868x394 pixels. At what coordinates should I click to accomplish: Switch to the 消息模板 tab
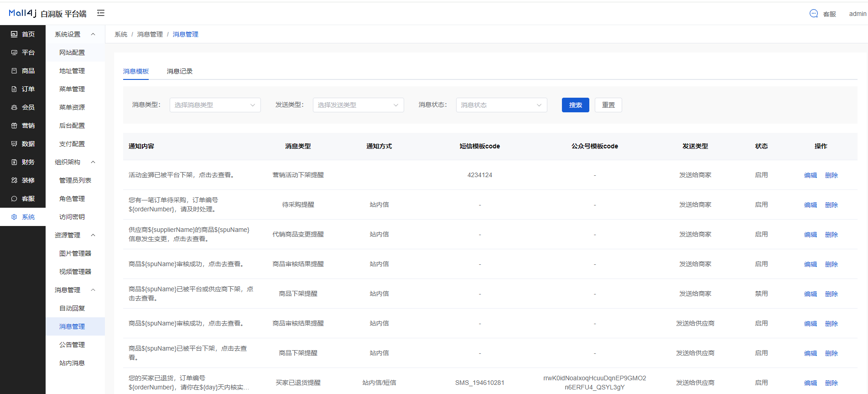click(136, 71)
